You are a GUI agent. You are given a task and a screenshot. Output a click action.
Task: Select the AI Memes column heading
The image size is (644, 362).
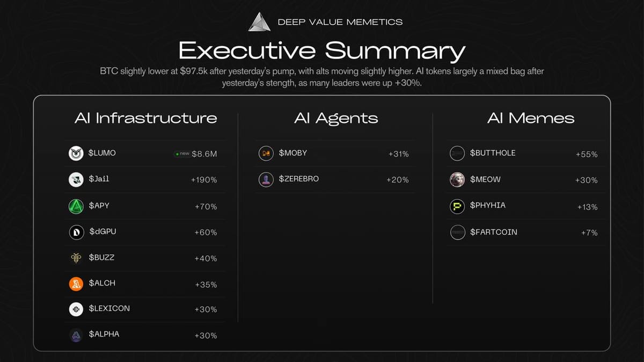click(x=531, y=118)
